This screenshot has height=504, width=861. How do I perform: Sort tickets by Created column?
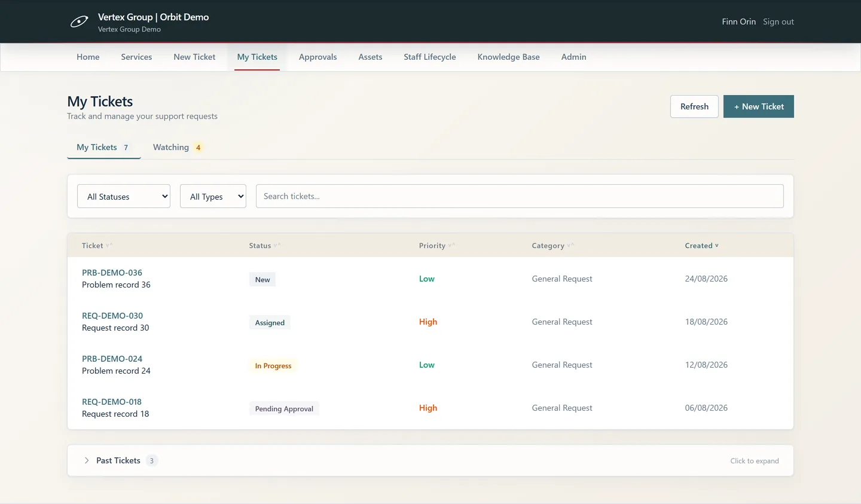702,246
